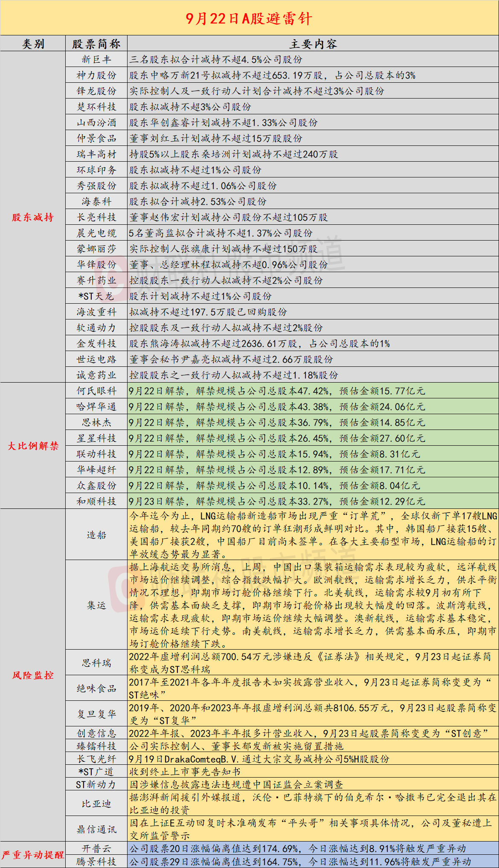
Task: Select stock name 海波重科
Action: point(96,312)
